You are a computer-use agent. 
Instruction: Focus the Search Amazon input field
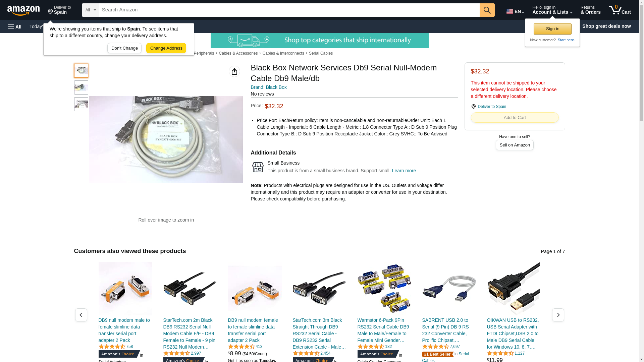coord(289,10)
